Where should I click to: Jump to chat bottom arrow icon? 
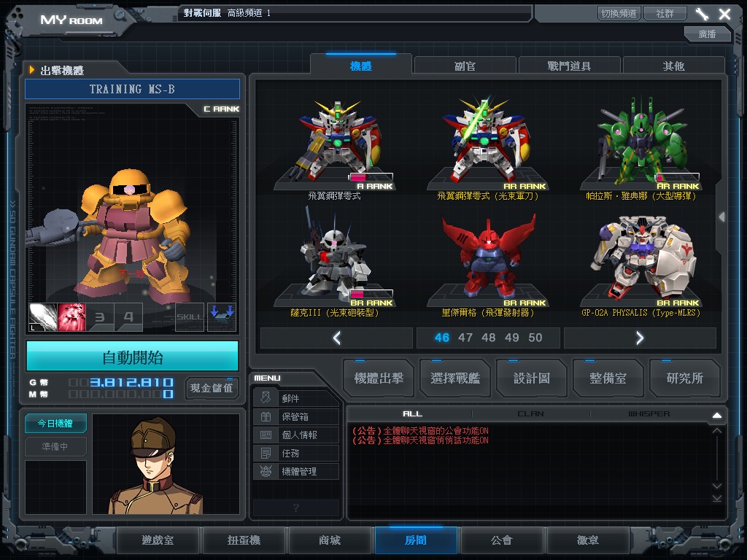point(717,498)
